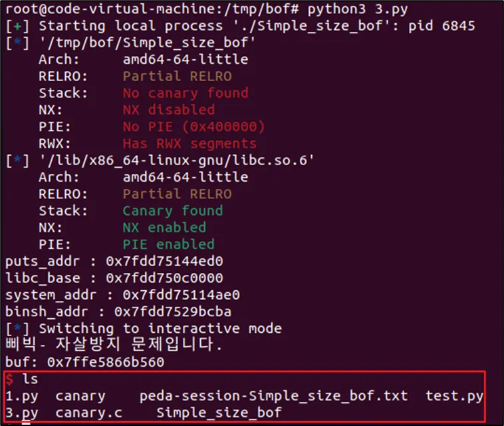Click the "PIE enabled" status text

[168, 244]
